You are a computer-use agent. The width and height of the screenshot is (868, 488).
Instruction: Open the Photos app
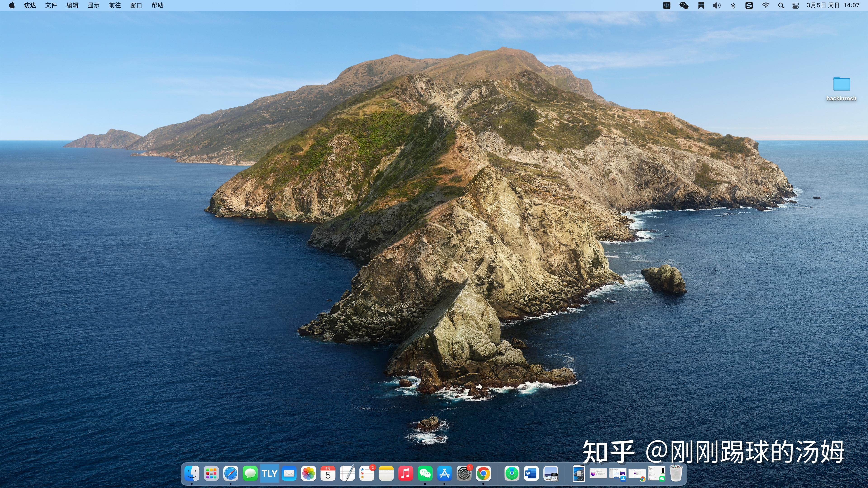point(309,474)
